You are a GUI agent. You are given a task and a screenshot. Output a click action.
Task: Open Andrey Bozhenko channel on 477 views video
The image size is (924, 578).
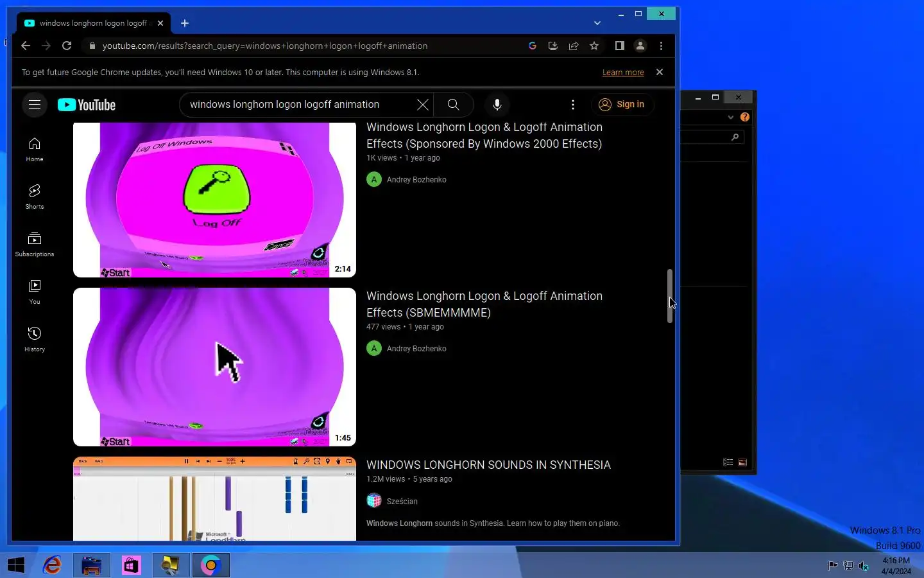click(x=416, y=349)
